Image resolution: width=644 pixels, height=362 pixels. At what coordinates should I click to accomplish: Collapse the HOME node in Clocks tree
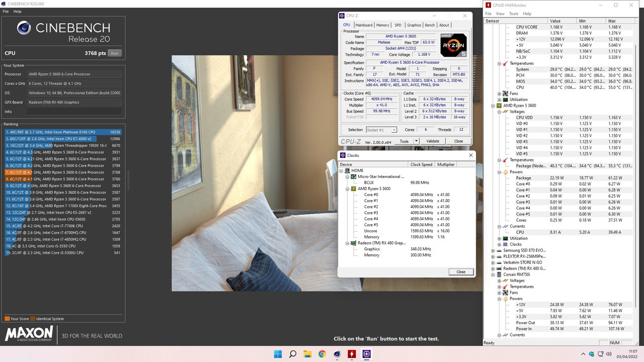pyautogui.click(x=342, y=170)
